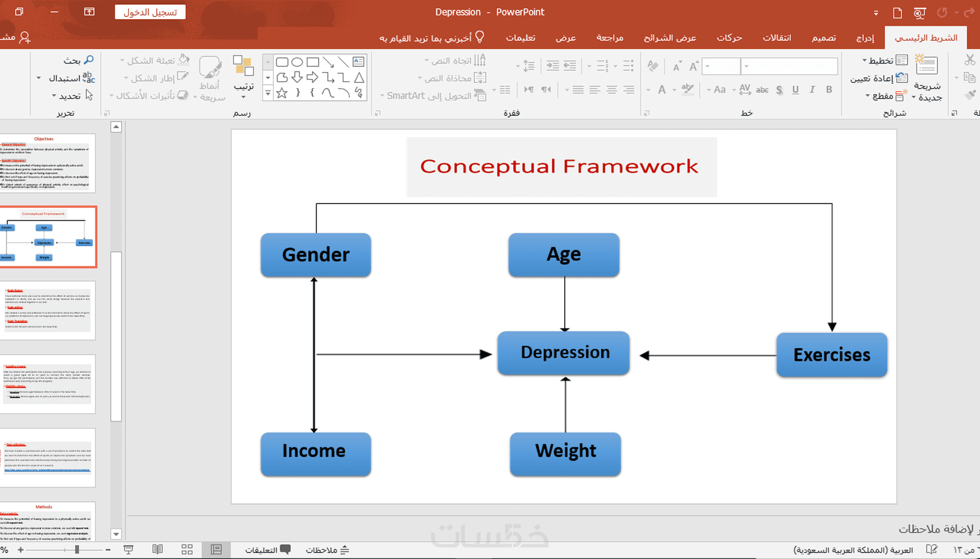Toggle Underline (U) on the text
980x559 pixels.
coord(796,90)
